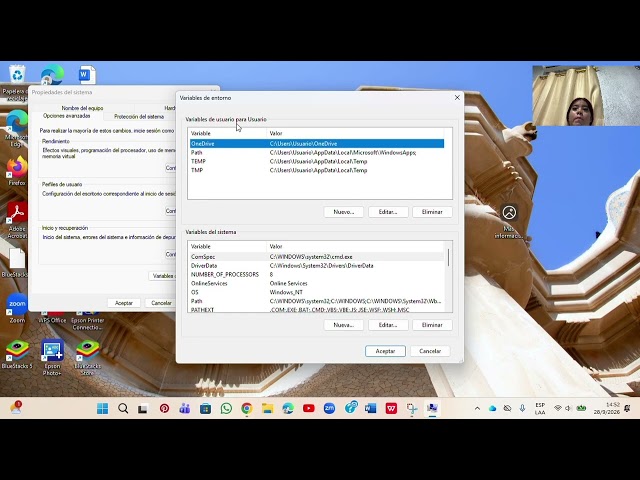Select the DriverData system variable row
The height and width of the screenshot is (480, 640).
317,266
